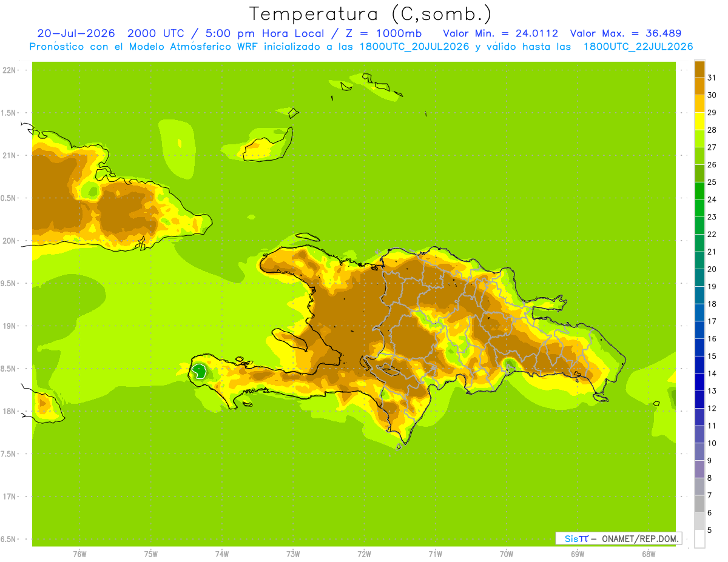Click the 75W longitude label

click(150, 554)
